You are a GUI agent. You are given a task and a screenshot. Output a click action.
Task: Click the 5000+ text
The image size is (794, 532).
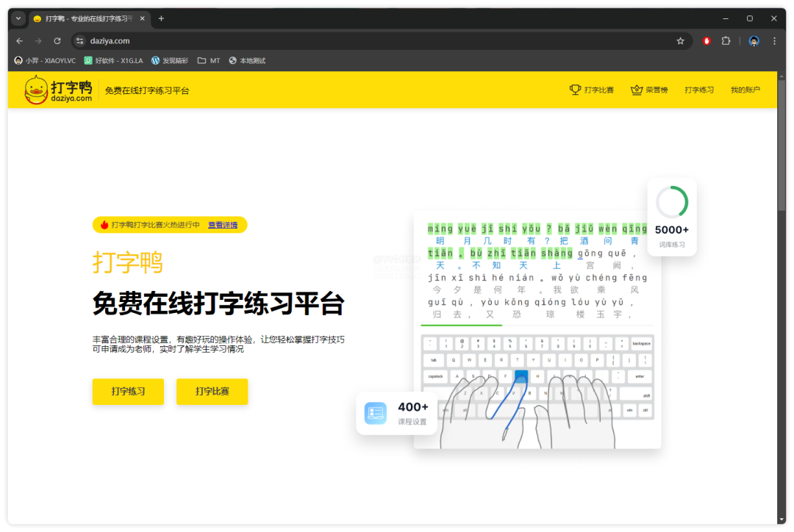click(672, 230)
